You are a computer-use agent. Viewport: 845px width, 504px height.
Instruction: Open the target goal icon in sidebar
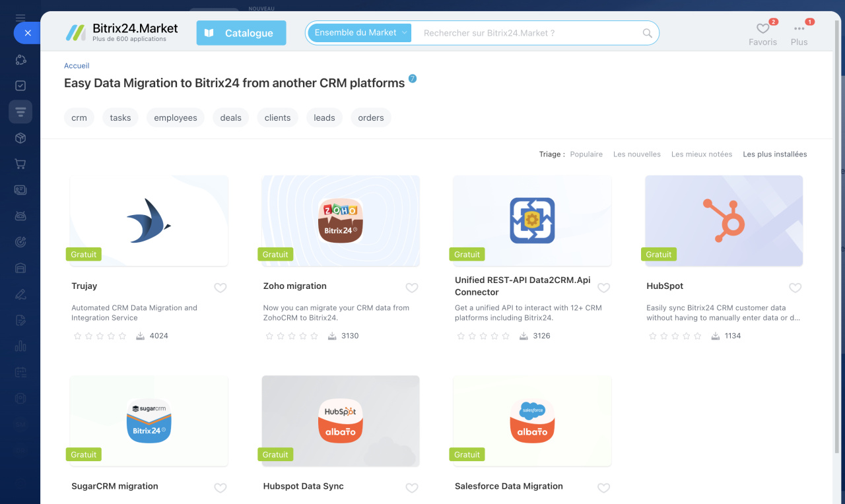[x=20, y=242]
